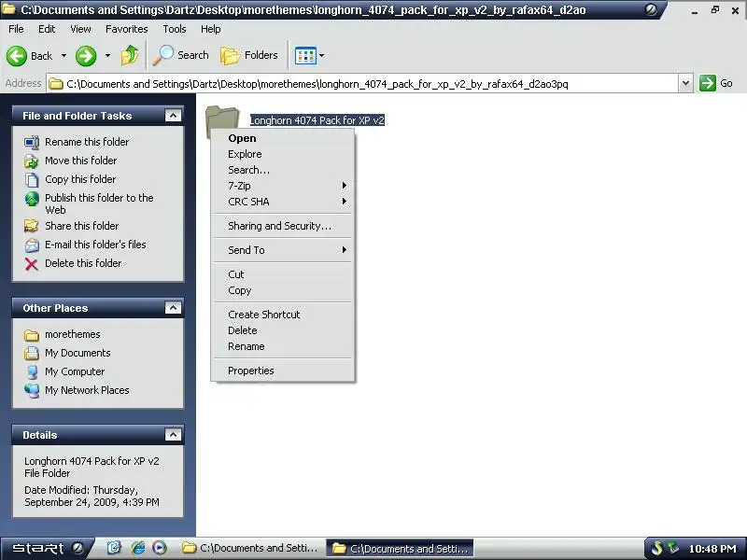Click the Rename this folder icon
The image size is (747, 560).
pyautogui.click(x=32, y=142)
